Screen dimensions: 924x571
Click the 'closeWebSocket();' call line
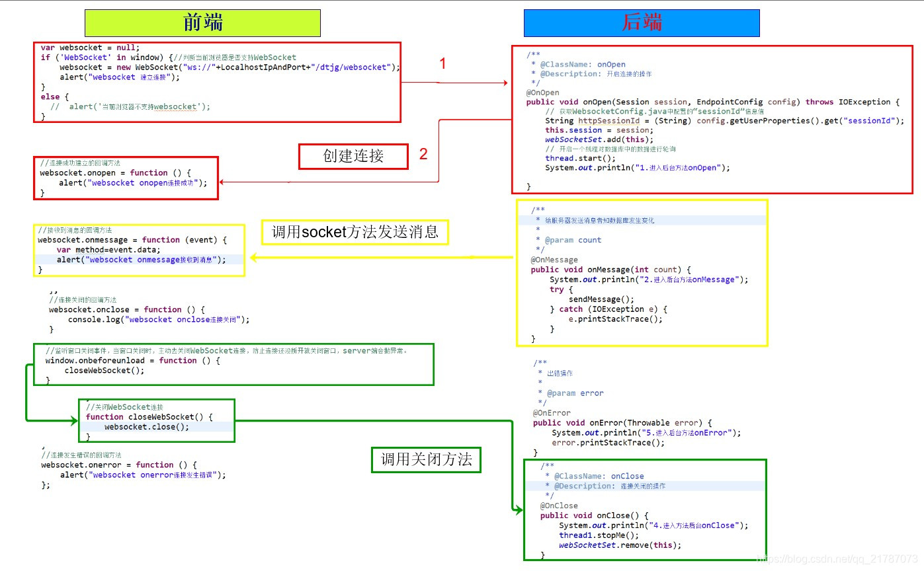pos(104,370)
